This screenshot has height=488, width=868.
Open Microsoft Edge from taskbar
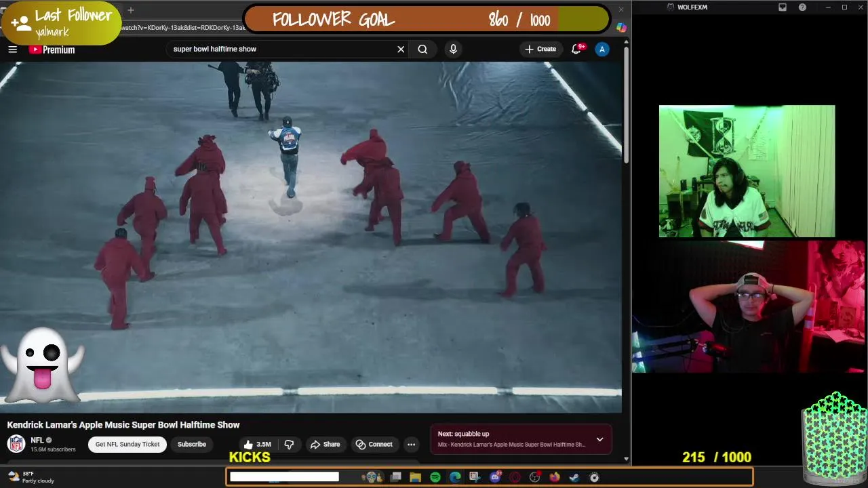(x=455, y=477)
